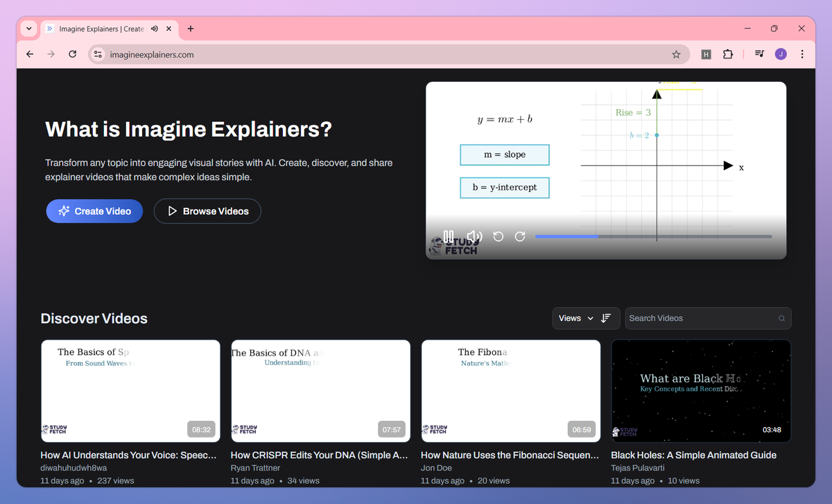Click author name Ryan Trattner

[255, 468]
